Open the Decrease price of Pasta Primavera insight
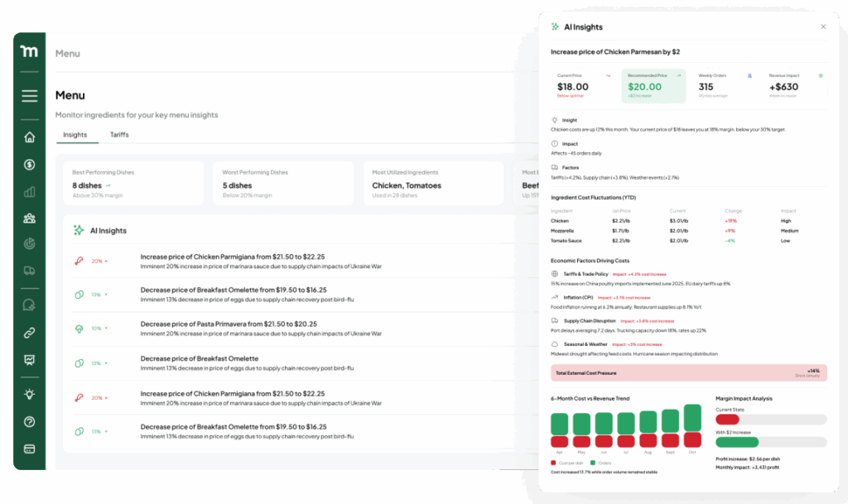The width and height of the screenshot is (848, 504). pos(229,324)
